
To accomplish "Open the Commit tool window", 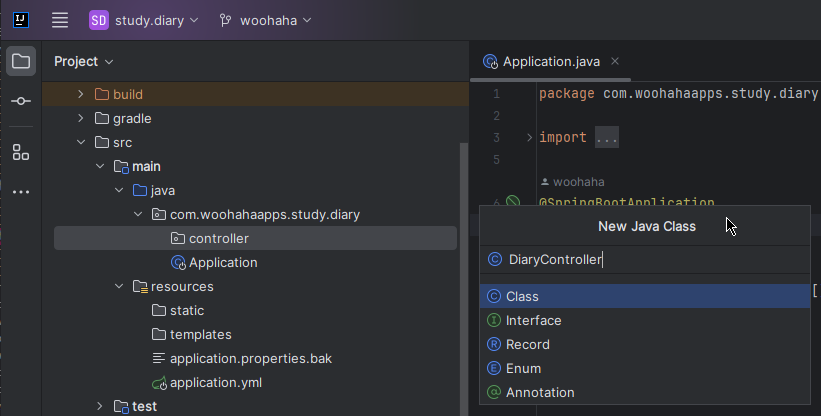I will (x=20, y=102).
